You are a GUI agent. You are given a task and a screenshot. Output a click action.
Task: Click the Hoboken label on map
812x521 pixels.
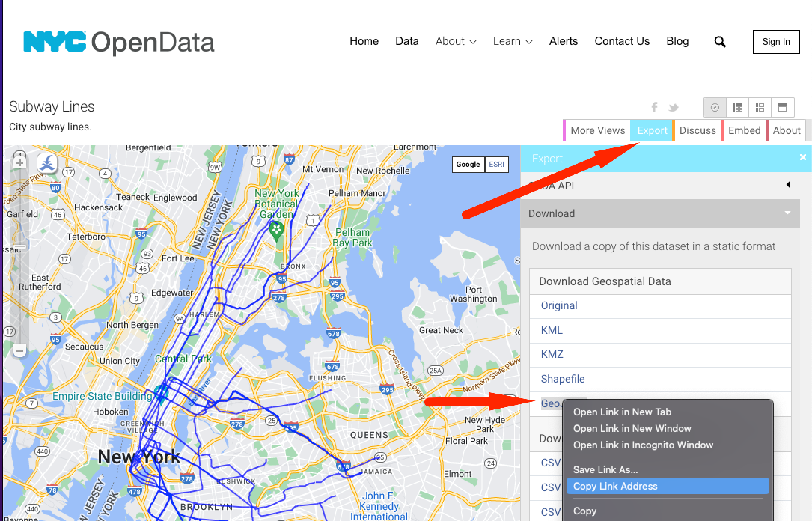point(110,412)
